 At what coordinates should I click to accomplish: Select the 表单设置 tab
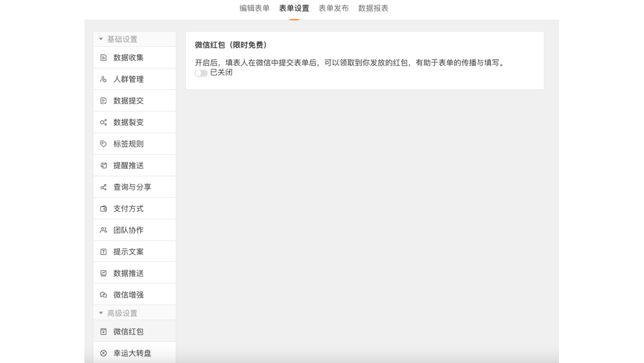coord(294,8)
